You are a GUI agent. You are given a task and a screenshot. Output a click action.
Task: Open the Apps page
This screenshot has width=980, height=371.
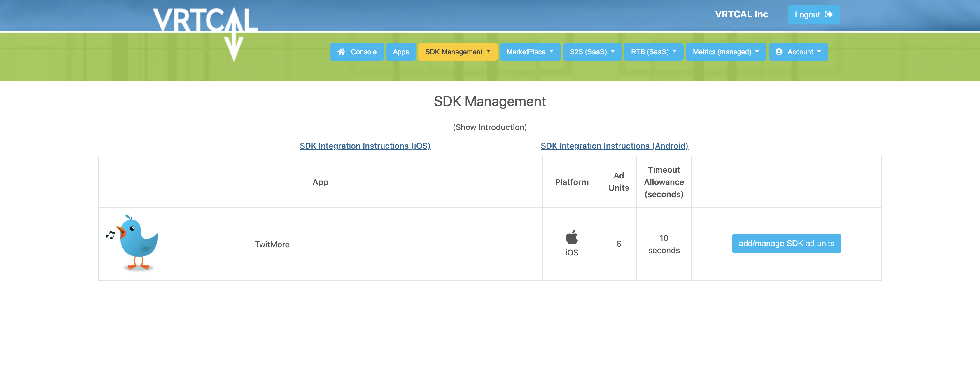[x=400, y=52]
